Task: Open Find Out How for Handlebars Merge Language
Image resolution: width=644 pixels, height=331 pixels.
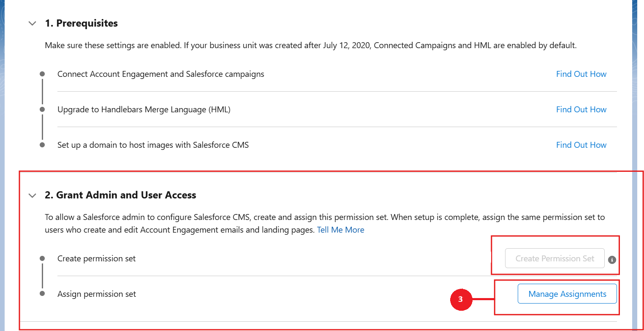Action: click(x=581, y=109)
